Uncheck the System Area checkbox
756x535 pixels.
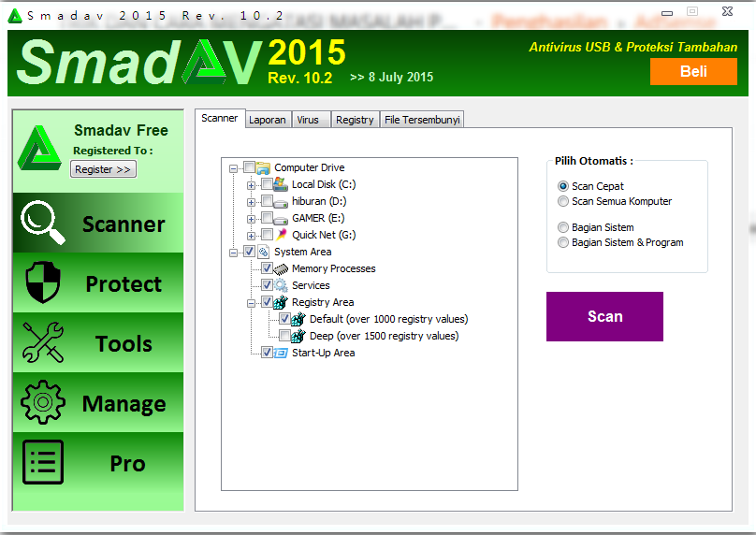pos(249,251)
